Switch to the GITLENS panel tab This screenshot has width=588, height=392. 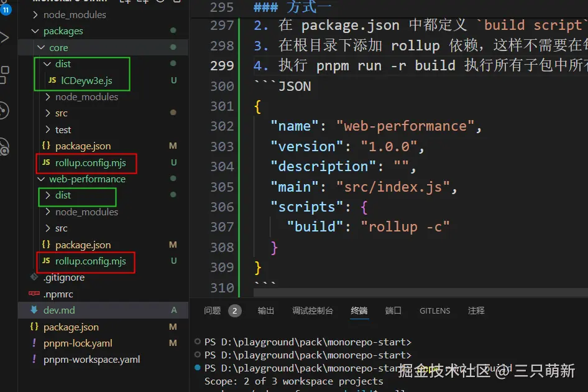(434, 311)
